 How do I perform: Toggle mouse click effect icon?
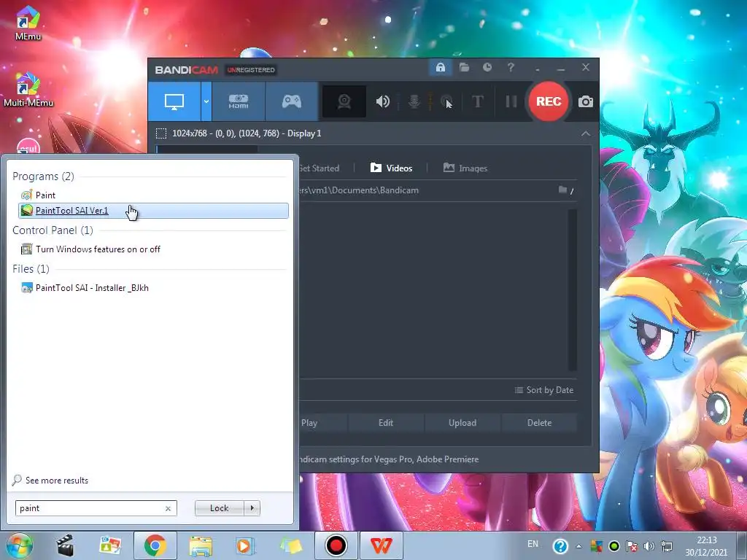click(446, 101)
